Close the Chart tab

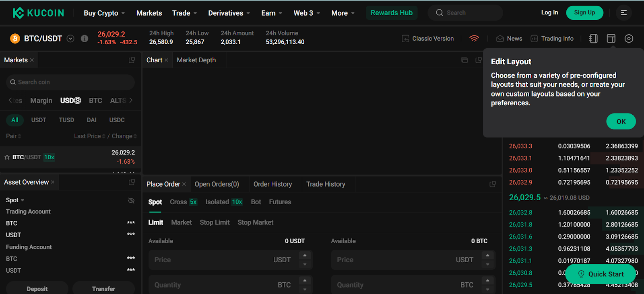pos(166,60)
